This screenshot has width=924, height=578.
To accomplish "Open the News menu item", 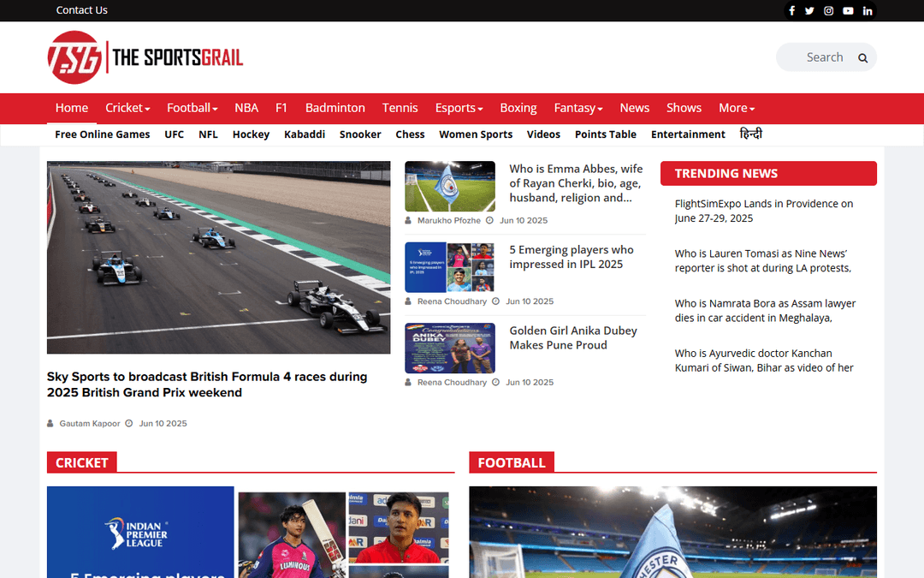I will [635, 108].
